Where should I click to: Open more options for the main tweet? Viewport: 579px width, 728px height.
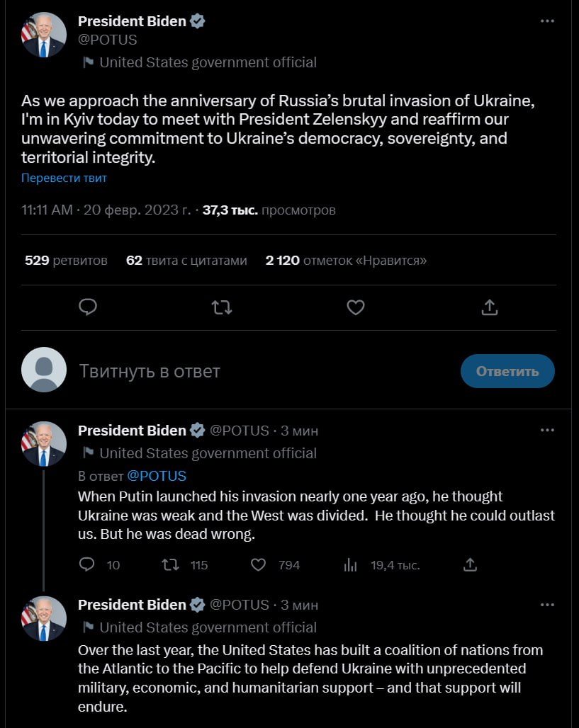[547, 21]
